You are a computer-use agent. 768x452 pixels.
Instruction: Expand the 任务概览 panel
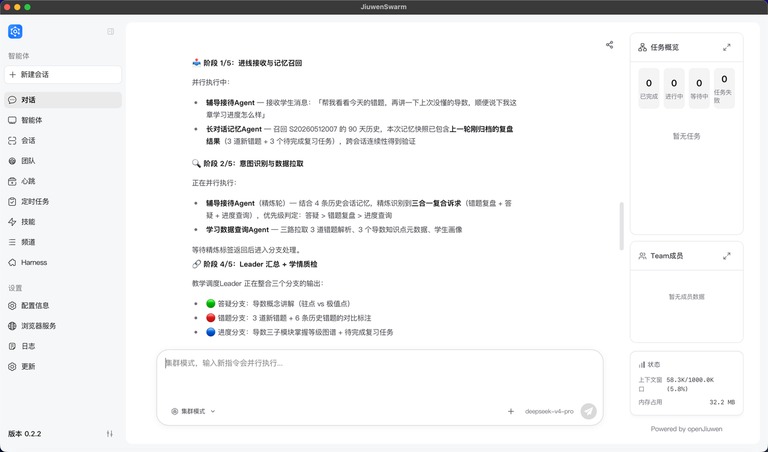[727, 48]
